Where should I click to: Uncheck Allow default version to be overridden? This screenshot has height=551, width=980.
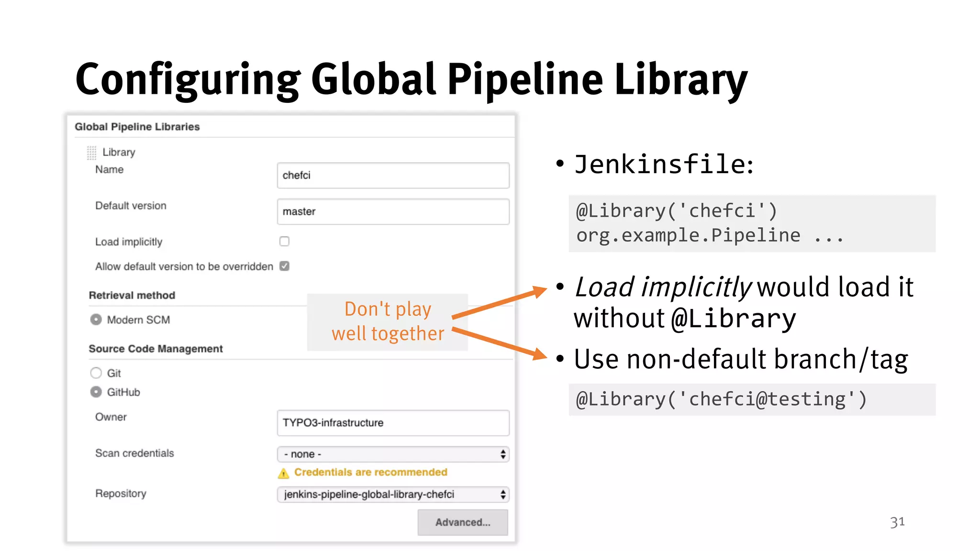284,266
